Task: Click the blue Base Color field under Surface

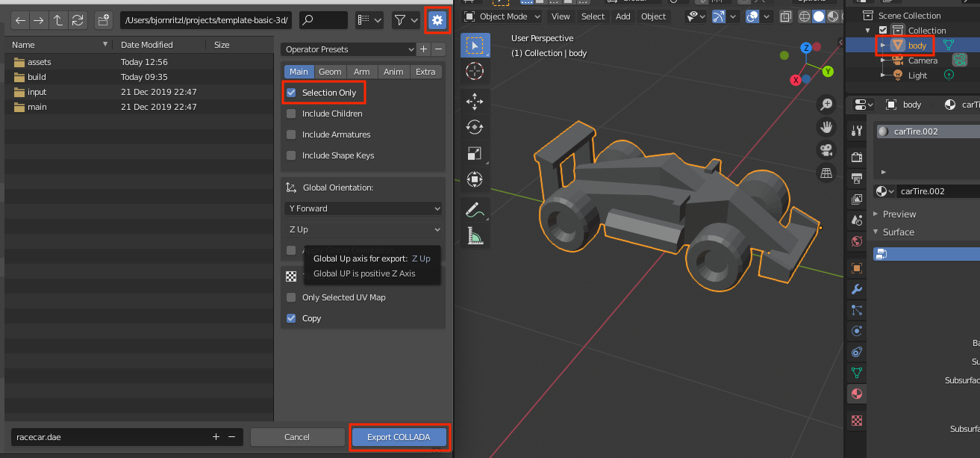Action: tap(926, 254)
